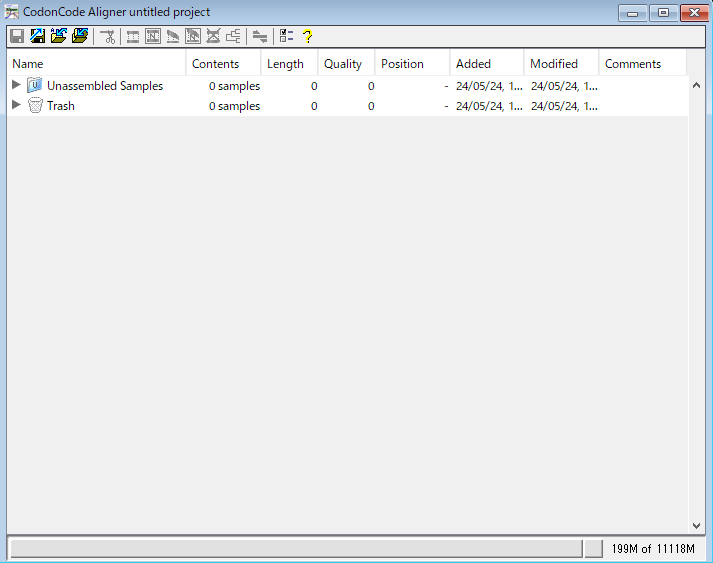Click the Clip Ends scissors icon
Image resolution: width=713 pixels, height=563 pixels.
(x=108, y=36)
